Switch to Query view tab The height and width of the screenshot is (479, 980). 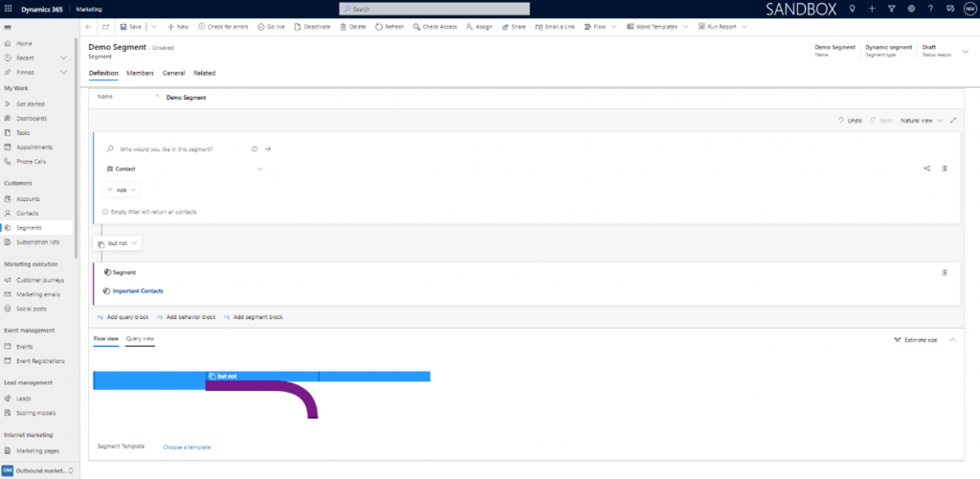(x=140, y=339)
